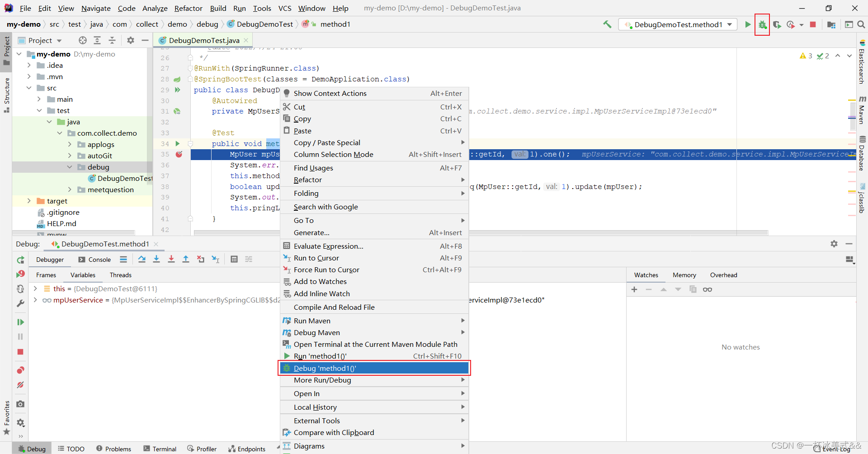
Task: Expand the 'this' variable node
Action: pyautogui.click(x=35, y=288)
